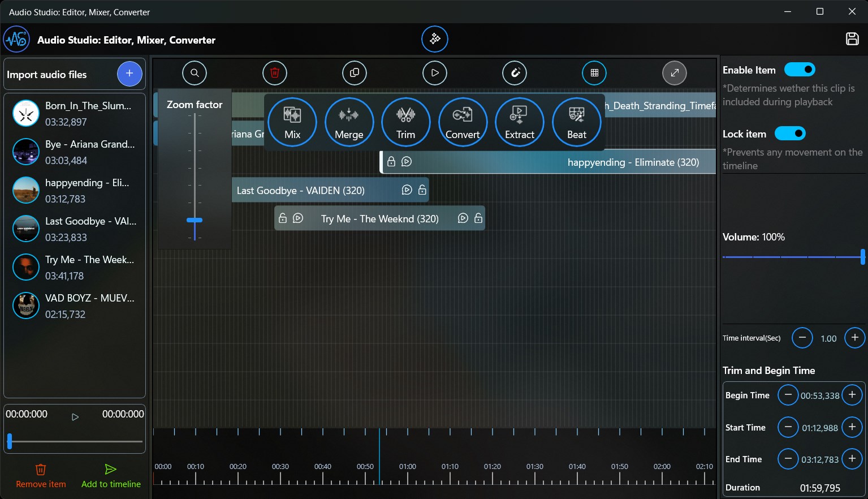
Task: Turn off the Lock item switch
Action: pos(790,133)
